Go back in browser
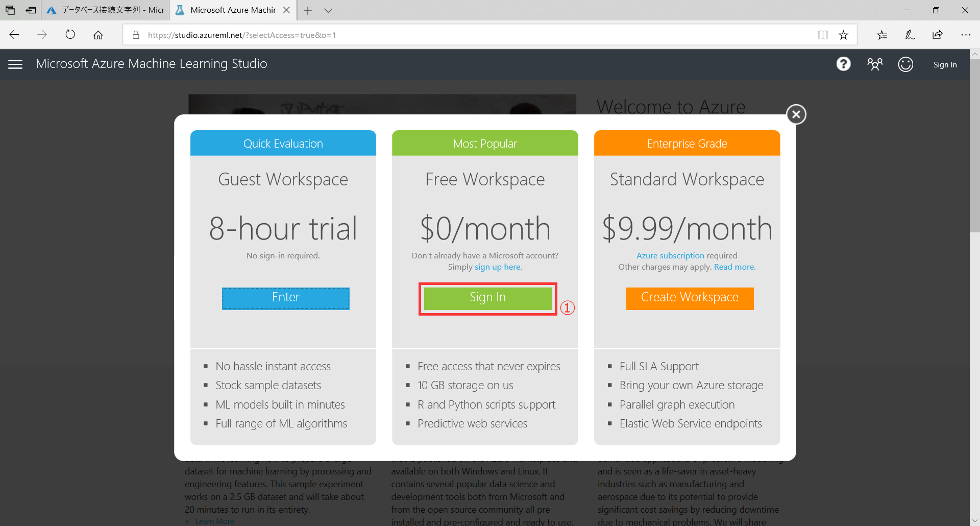 [14, 35]
